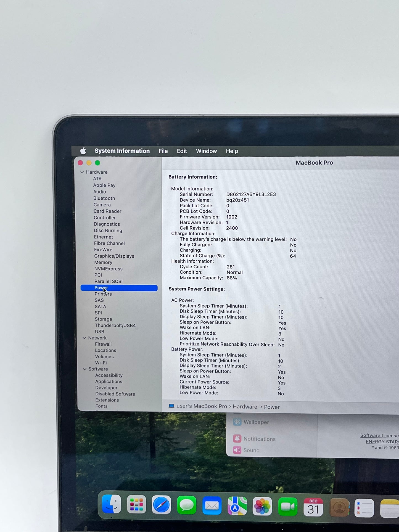Open Photos from the Dock

pyautogui.click(x=262, y=506)
